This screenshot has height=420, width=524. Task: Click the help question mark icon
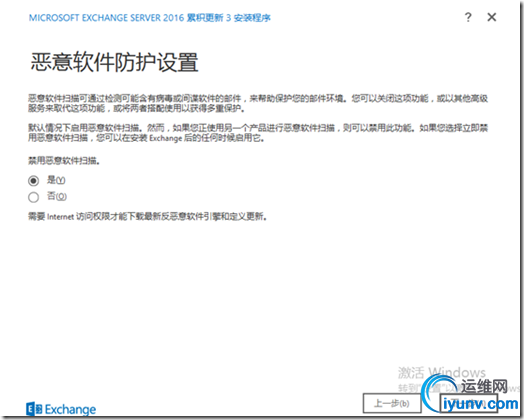pyautogui.click(x=468, y=17)
